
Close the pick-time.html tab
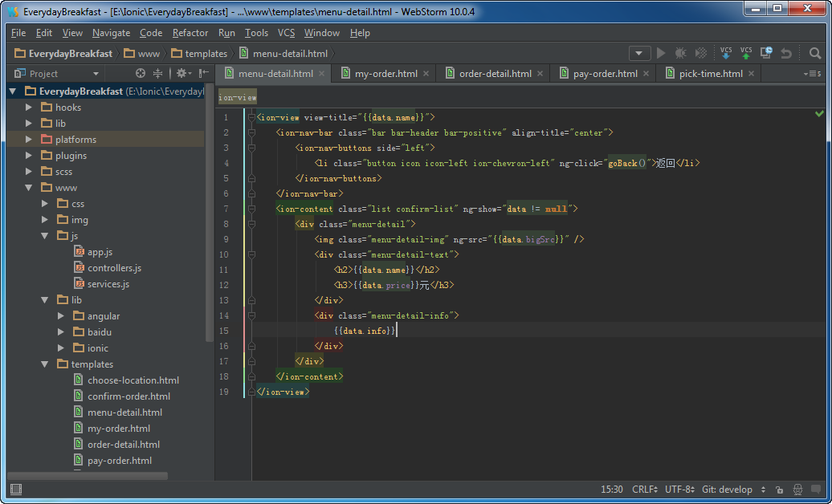point(752,74)
